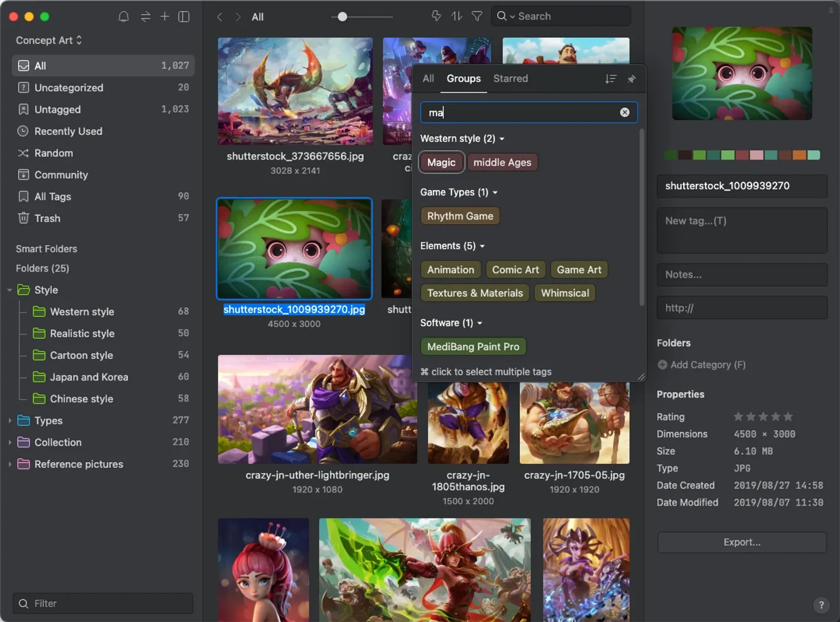Click the notification bell icon
This screenshot has width=840, height=622.
(123, 16)
